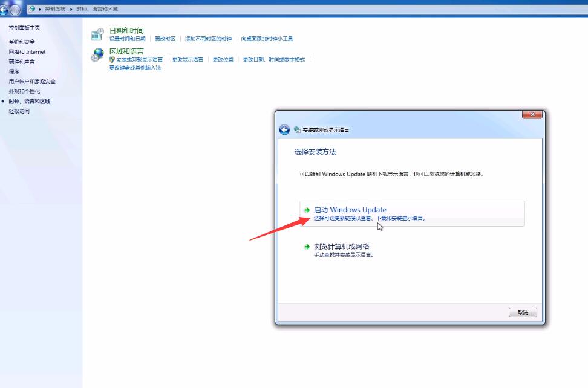
Task: Click the Windows Update description paragraph
Action: (391, 174)
